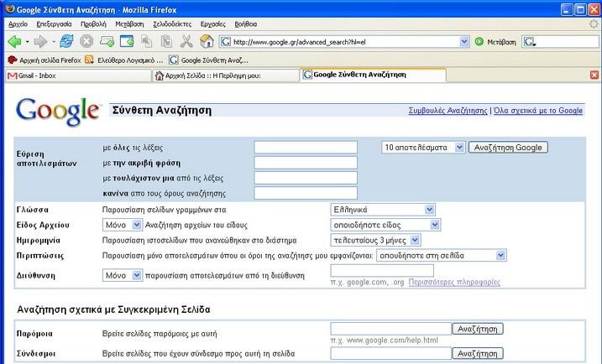Click the 'με τουλάχιστον μια' words field
This screenshot has width=602, height=364.
pyautogui.click(x=306, y=178)
